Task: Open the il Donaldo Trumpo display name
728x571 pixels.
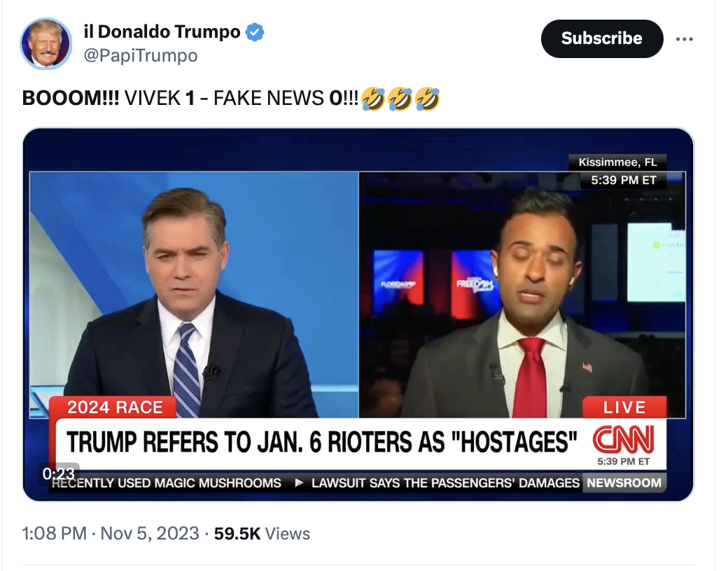Action: (162, 32)
